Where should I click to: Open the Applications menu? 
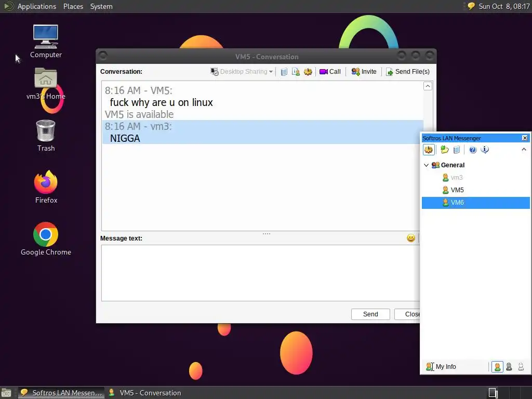pyautogui.click(x=37, y=6)
